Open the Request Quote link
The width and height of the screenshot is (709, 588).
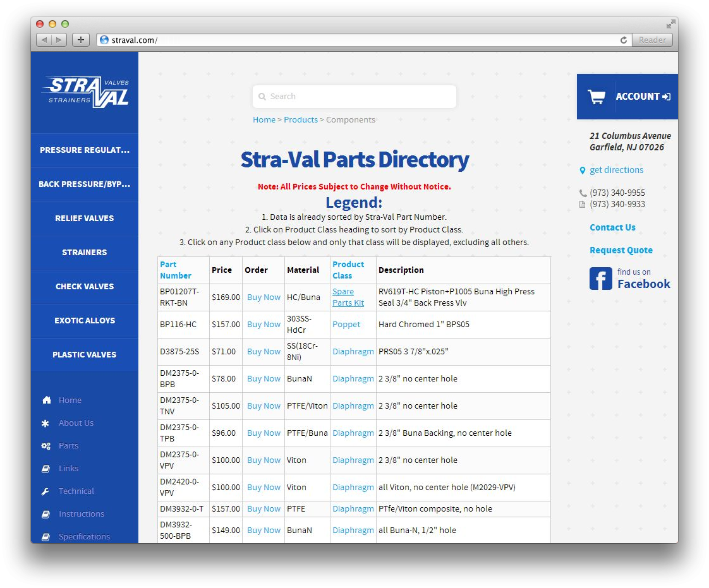pos(621,250)
